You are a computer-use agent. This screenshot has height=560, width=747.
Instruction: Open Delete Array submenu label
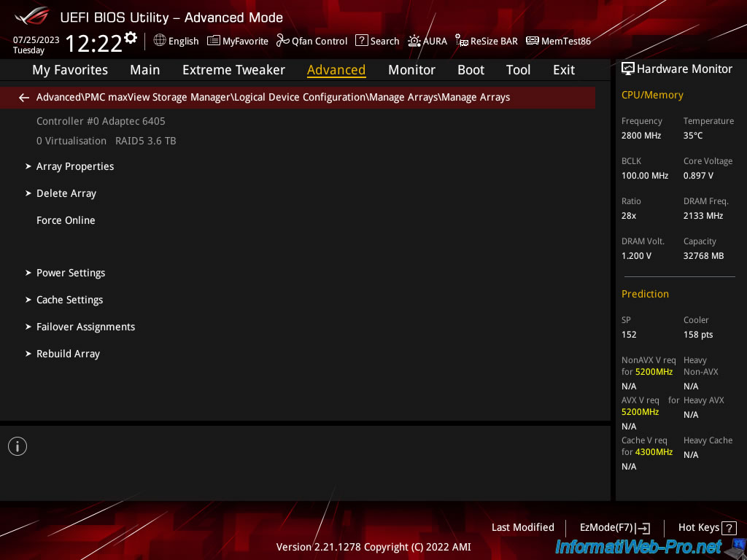pyautogui.click(x=66, y=194)
